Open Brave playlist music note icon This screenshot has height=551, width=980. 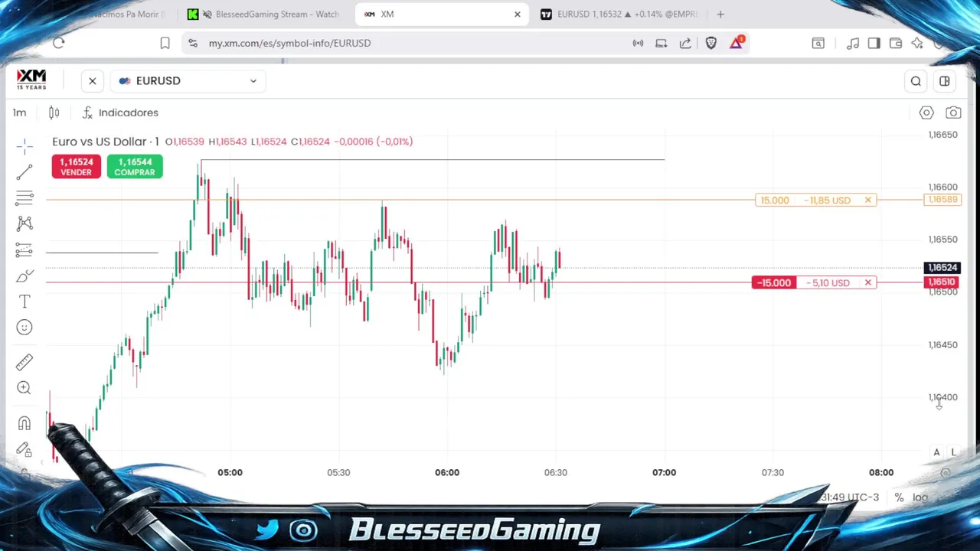point(853,43)
